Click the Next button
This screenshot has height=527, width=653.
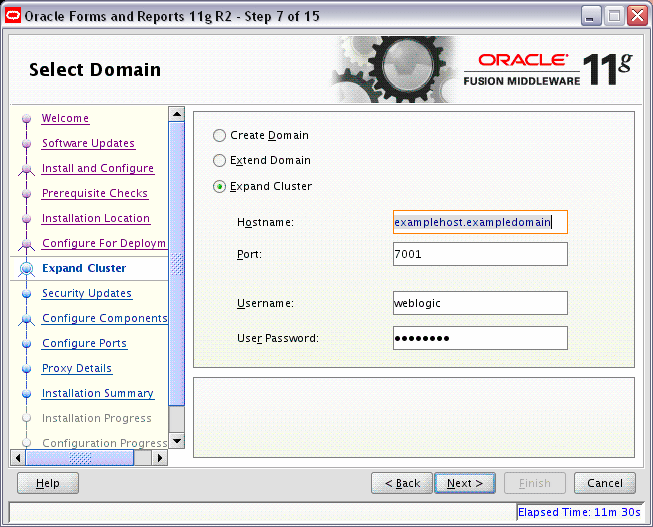(465, 483)
